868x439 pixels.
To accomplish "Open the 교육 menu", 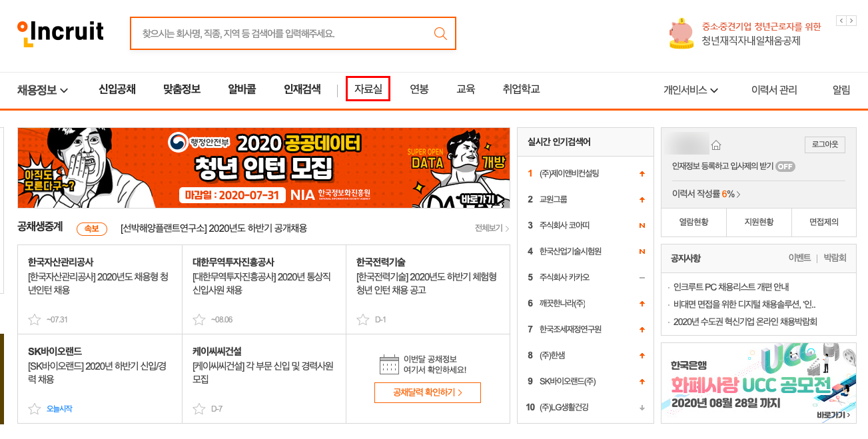I will click(x=466, y=89).
